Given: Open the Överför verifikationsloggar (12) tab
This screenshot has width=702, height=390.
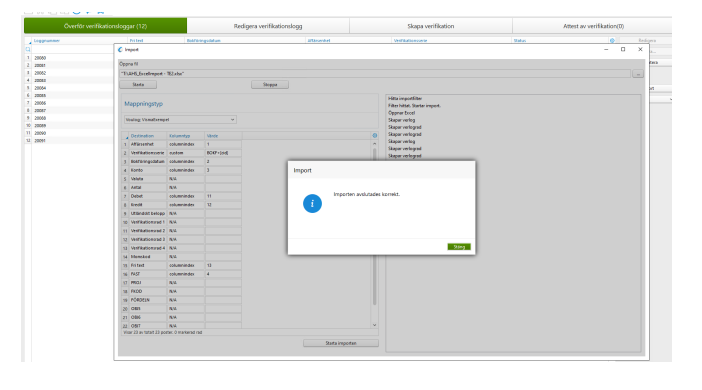Looking at the screenshot, I should click(x=105, y=26).
